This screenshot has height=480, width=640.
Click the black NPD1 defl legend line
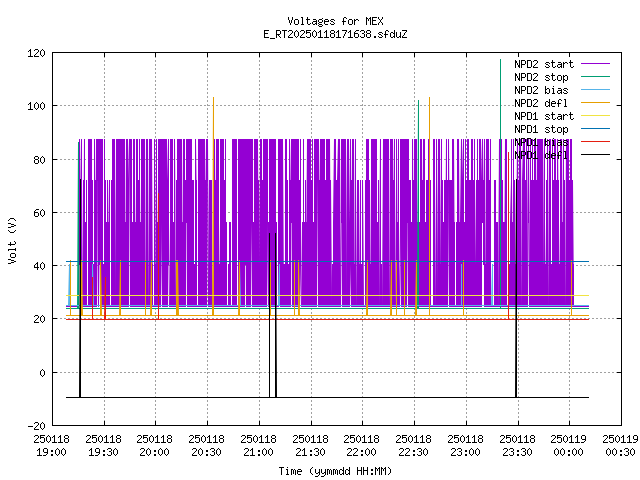(x=595, y=155)
